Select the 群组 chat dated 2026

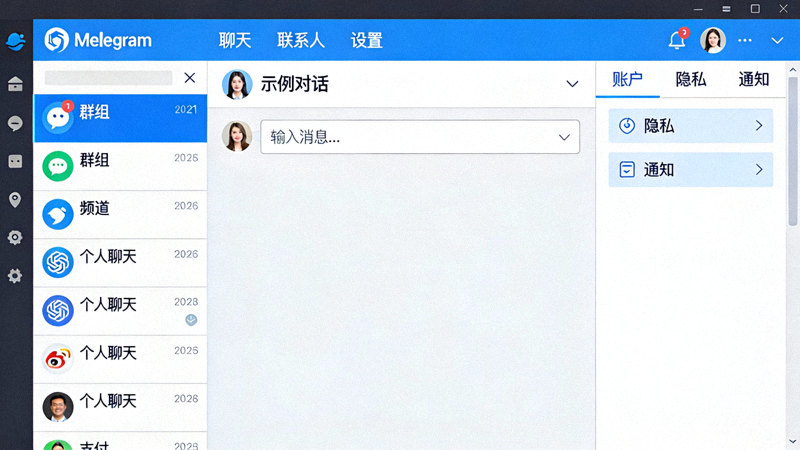(120, 166)
